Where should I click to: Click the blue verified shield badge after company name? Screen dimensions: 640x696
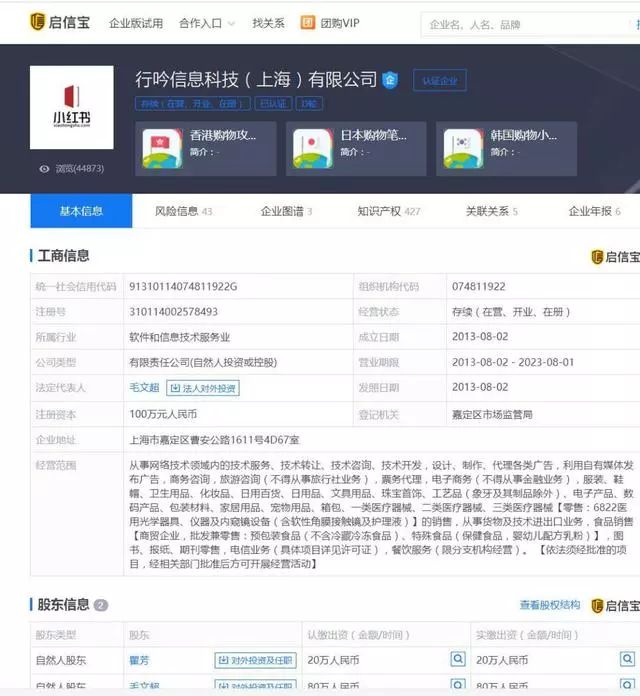[x=390, y=80]
